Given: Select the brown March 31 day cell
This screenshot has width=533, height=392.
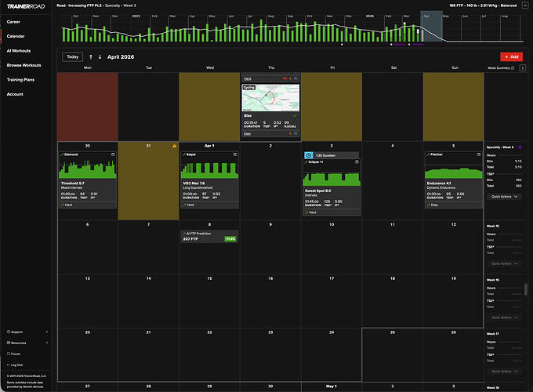Looking at the screenshot, I should tap(149, 181).
